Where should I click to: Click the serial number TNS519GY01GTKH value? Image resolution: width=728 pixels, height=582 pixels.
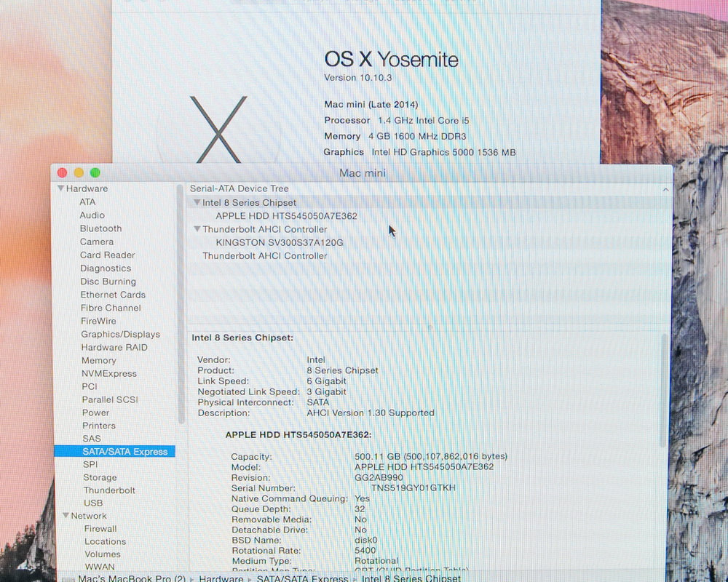[414, 487]
